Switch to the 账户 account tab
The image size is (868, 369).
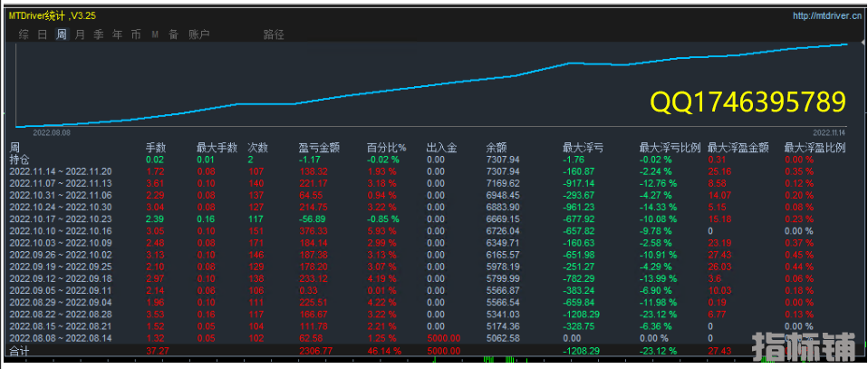[x=198, y=34]
